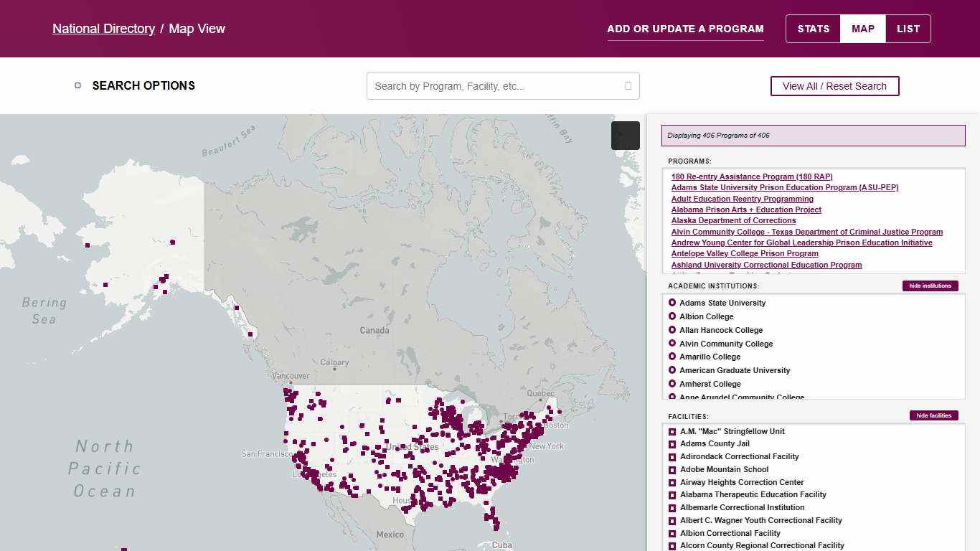Open the 'ADD OR UPDATE A PROGRAM' link
The height and width of the screenshot is (551, 980).
click(685, 29)
